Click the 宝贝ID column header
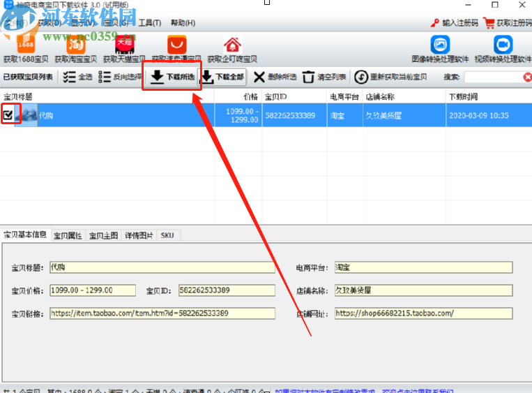Image resolution: width=532 pixels, height=393 pixels. click(294, 97)
